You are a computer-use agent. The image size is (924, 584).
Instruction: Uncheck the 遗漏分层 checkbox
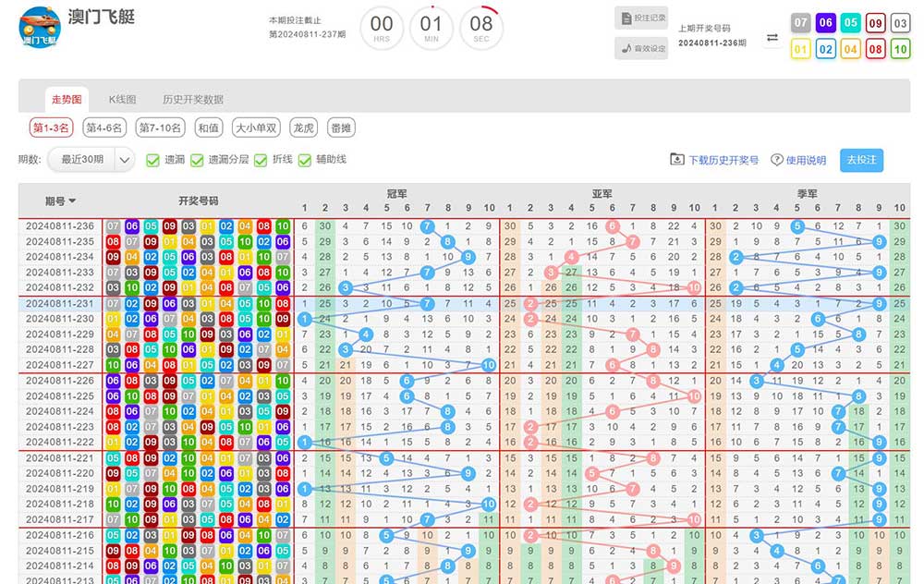point(197,160)
